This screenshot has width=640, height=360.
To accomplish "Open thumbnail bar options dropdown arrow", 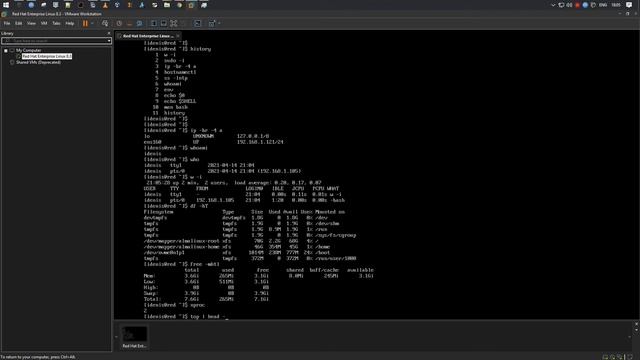I will tap(636, 330).
